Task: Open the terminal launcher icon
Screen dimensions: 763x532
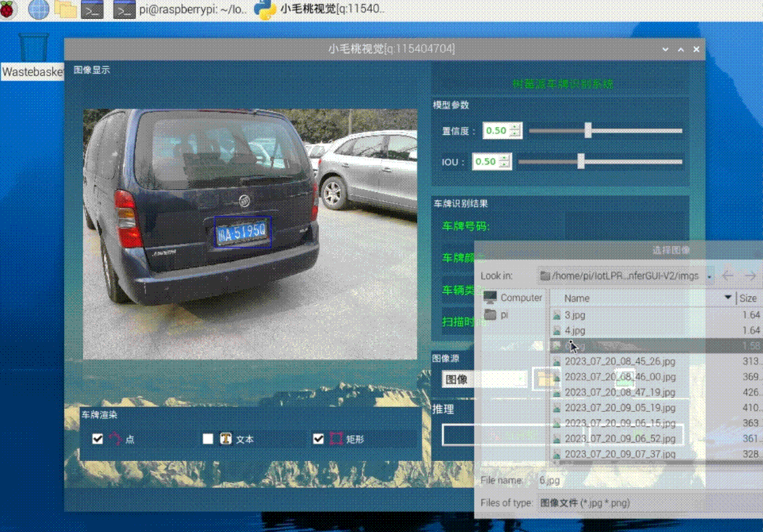Action: point(93,9)
